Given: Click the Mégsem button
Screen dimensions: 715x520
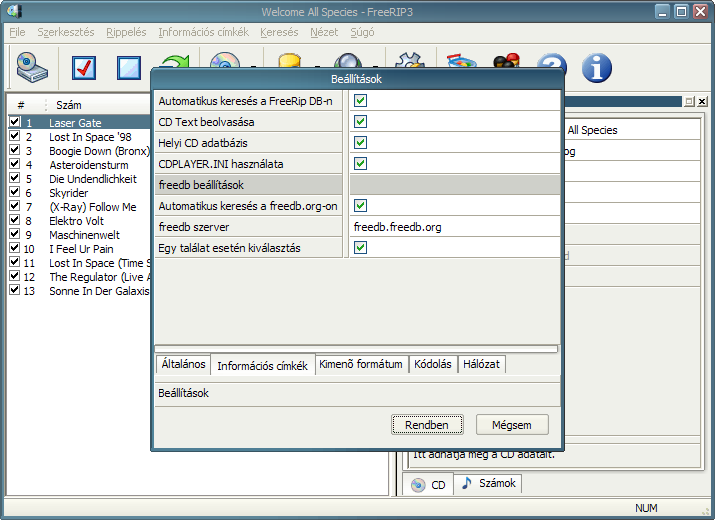Looking at the screenshot, I should click(x=512, y=425).
